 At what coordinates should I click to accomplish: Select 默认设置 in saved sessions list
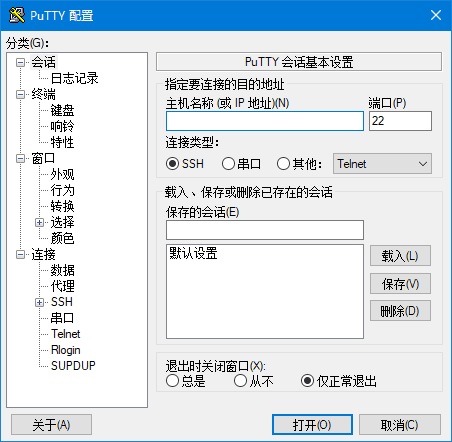point(193,254)
